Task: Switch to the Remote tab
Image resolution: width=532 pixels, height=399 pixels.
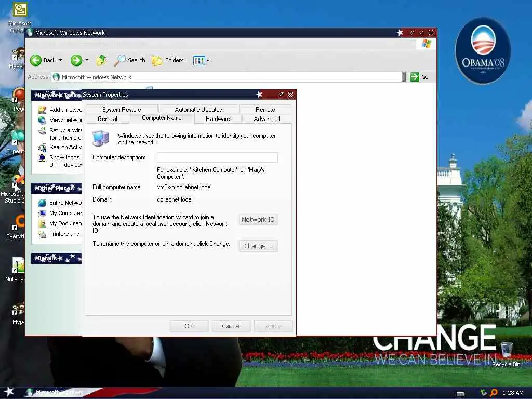Action: point(265,109)
